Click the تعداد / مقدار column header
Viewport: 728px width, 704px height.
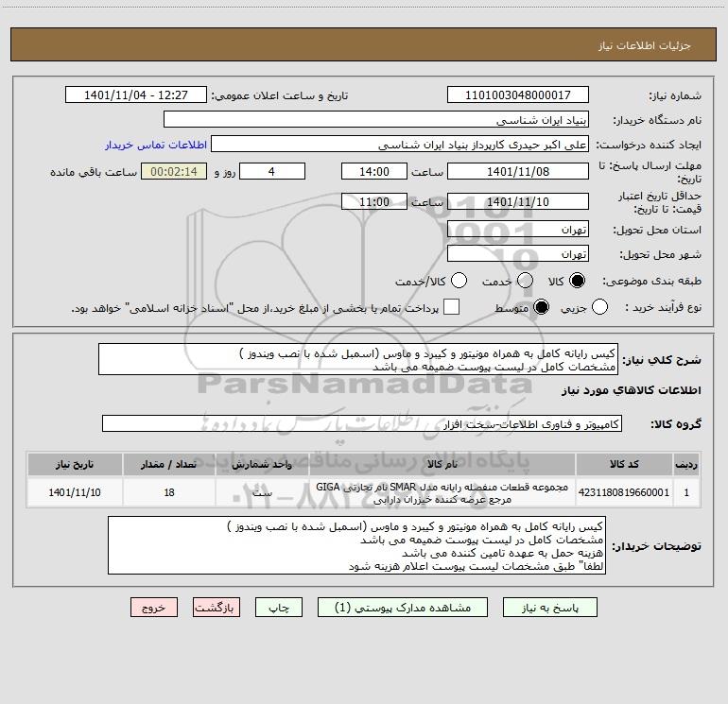pos(169,464)
